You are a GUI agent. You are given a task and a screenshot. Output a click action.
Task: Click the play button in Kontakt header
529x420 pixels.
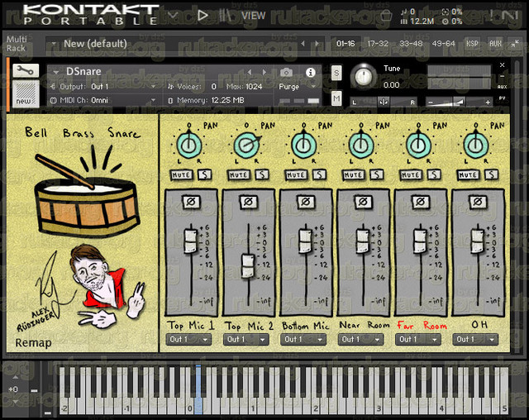point(203,15)
